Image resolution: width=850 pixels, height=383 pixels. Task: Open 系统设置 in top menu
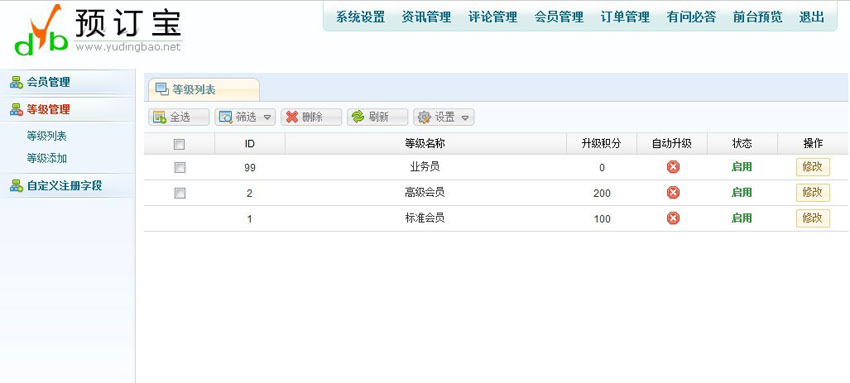point(360,17)
